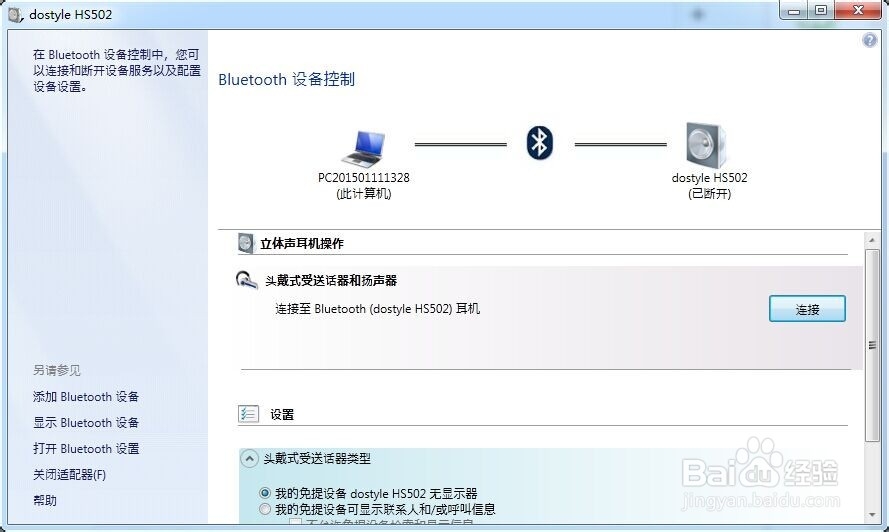Click the PC201501111328 (此计算机) label

363,185
